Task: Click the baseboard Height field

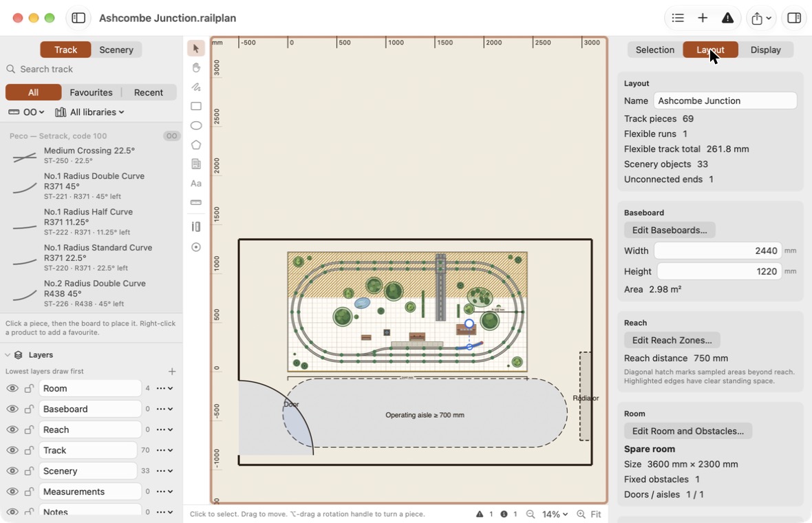Action: [719, 271]
